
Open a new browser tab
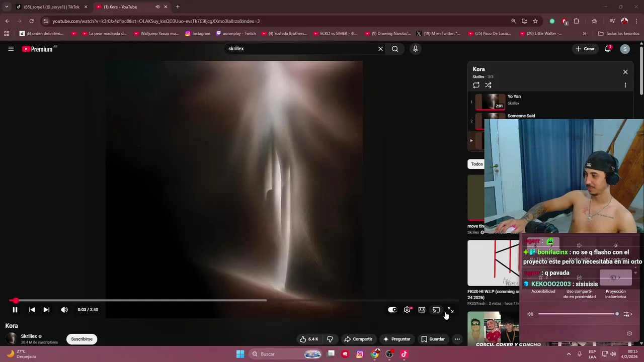(x=178, y=7)
